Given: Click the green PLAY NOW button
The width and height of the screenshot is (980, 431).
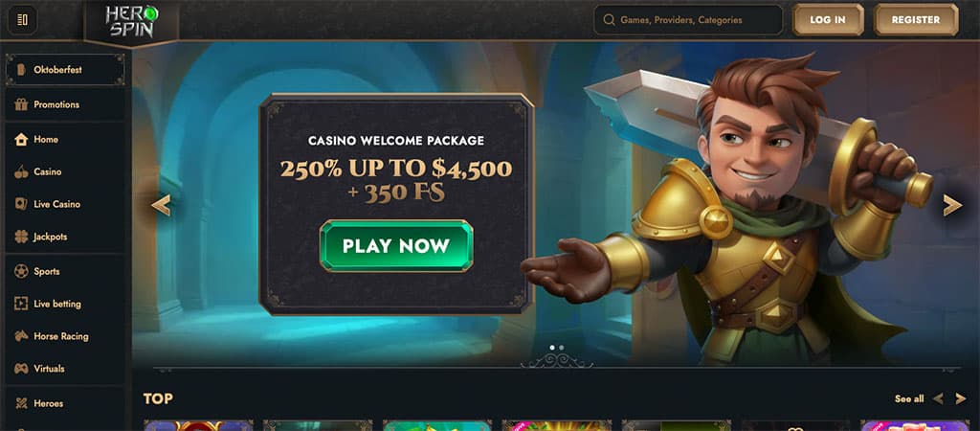Looking at the screenshot, I should click(396, 246).
